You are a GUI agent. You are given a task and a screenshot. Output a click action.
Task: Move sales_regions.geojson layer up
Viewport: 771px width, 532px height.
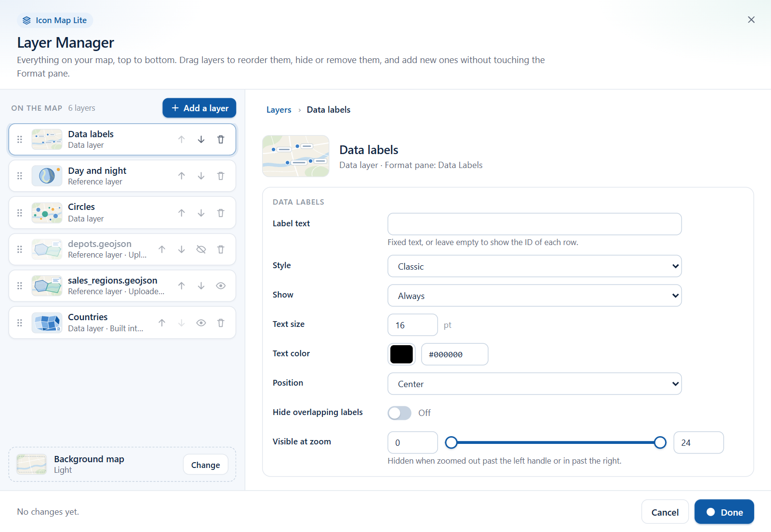click(x=182, y=286)
